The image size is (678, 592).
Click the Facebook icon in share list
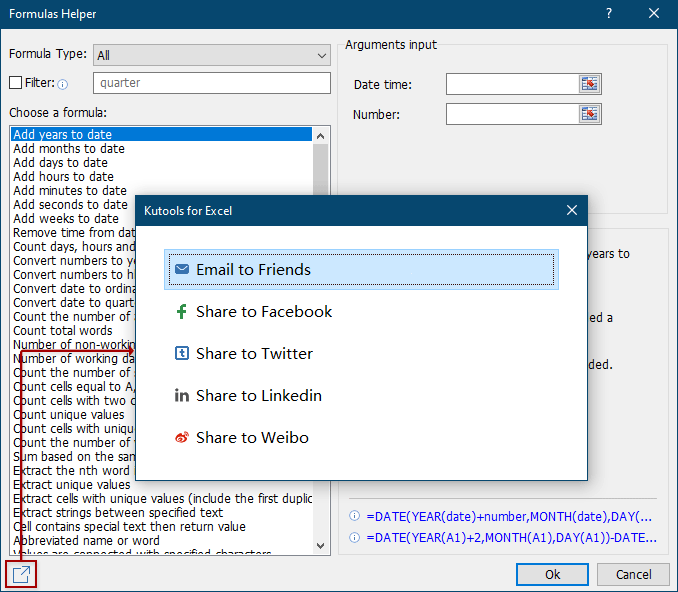pyautogui.click(x=181, y=312)
